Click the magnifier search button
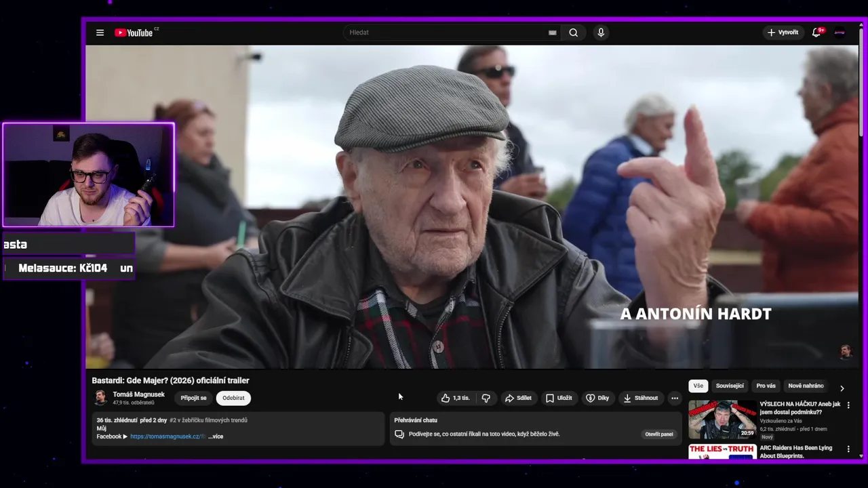868x488 pixels. pyautogui.click(x=574, y=33)
